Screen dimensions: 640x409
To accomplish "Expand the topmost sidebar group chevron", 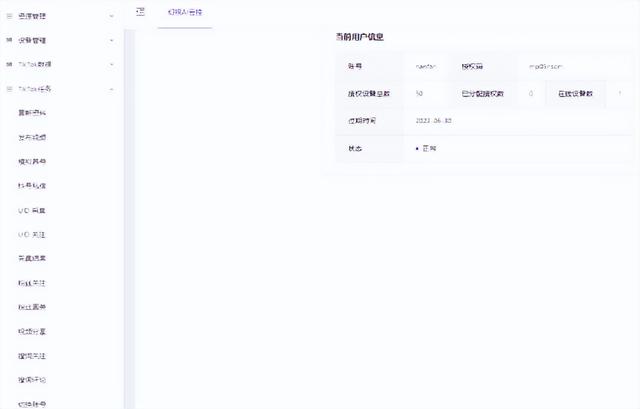I will tap(111, 17).
